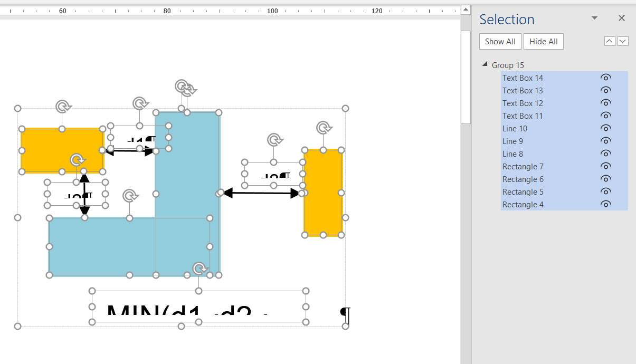
Task: Collapse the Group 15 tree node
Action: tap(485, 64)
